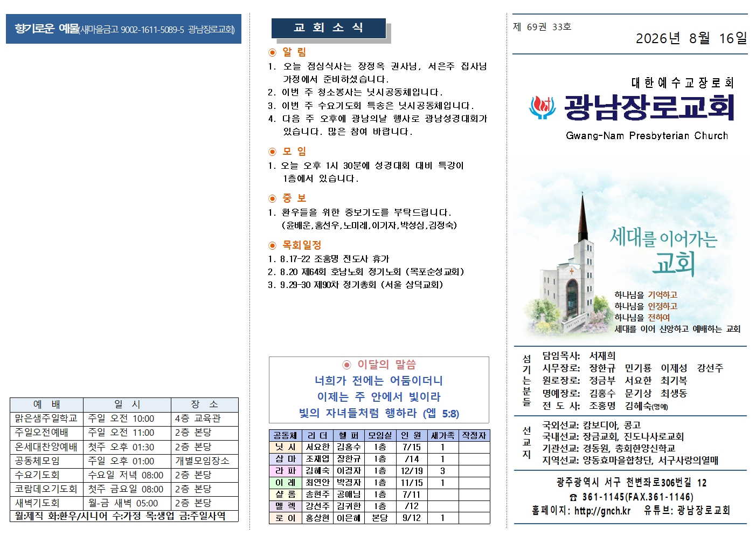The image size is (756, 535).
Task: Select the "중 보" section heading
Action: point(294,198)
